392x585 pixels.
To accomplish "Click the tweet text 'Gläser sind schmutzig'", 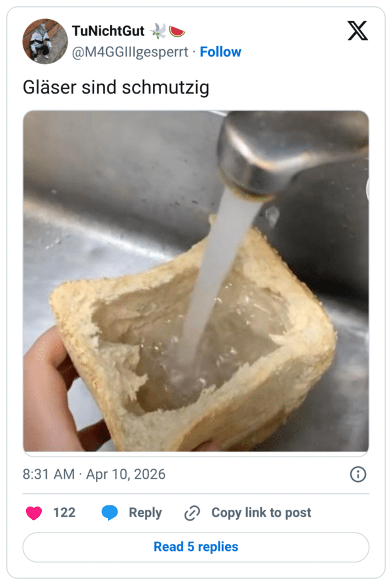I will click(116, 87).
